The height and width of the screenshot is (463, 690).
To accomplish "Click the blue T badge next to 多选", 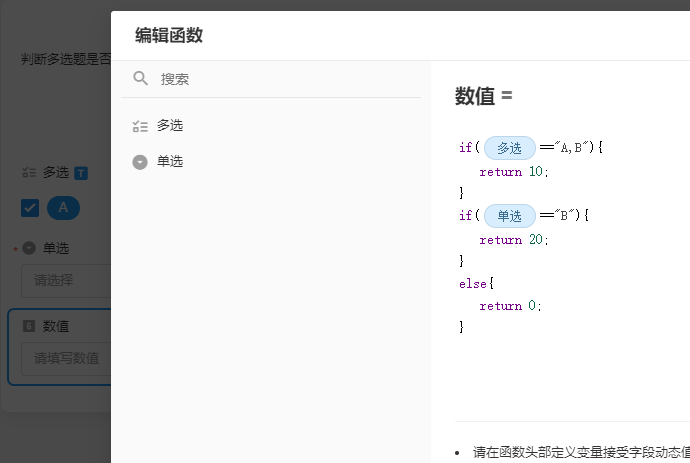I will 81,173.
